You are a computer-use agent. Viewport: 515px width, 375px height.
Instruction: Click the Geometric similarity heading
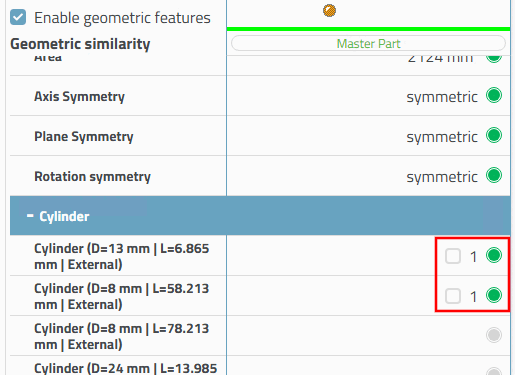point(80,44)
